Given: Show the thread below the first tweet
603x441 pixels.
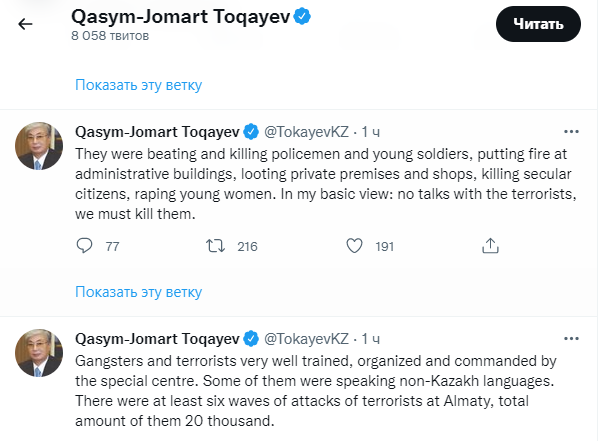Looking at the screenshot, I should coord(138,292).
